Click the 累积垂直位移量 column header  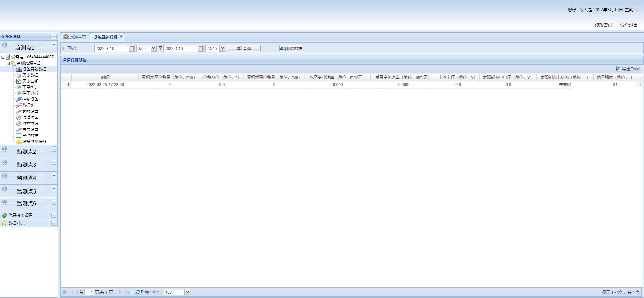tap(274, 77)
